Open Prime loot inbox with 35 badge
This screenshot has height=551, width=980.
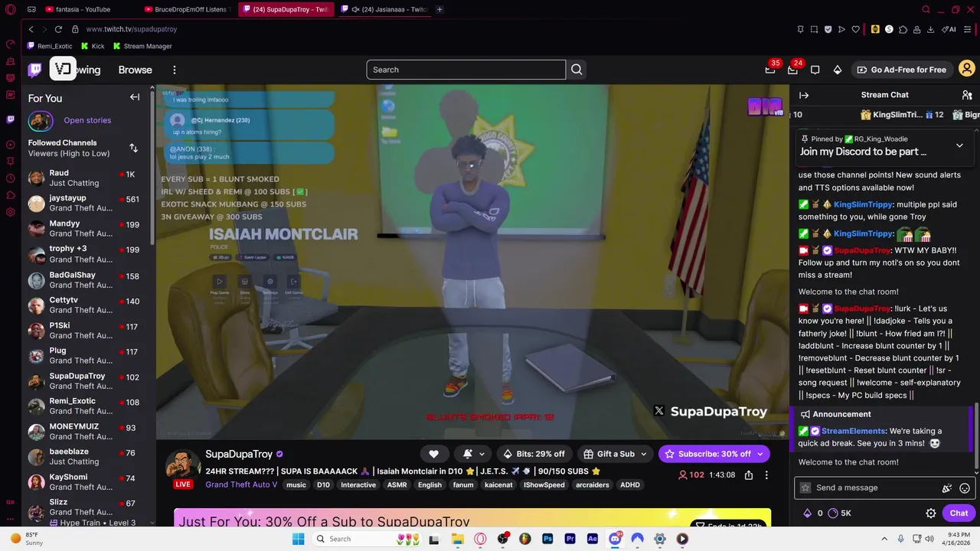(x=770, y=70)
